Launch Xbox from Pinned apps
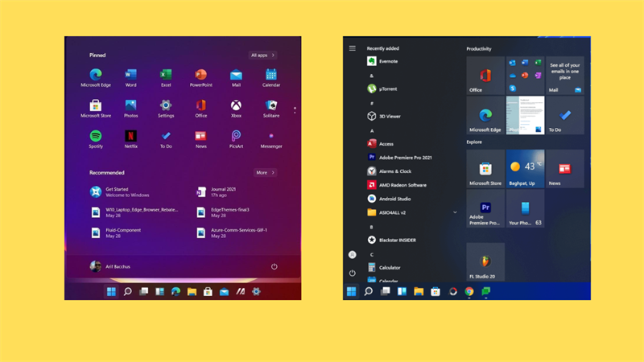Viewport: 644px width, 362px height. coord(236,109)
